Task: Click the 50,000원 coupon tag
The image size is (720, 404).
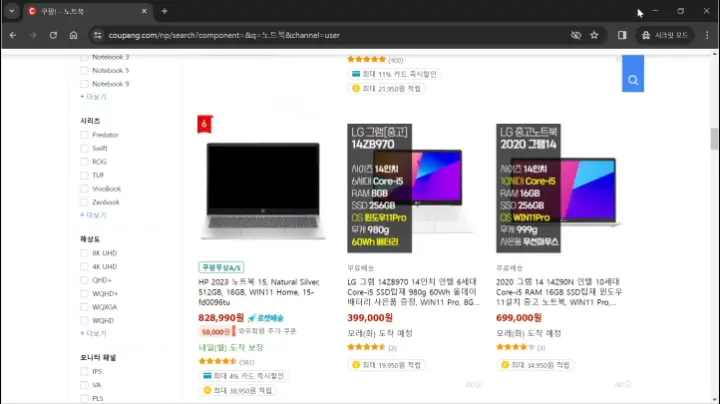Action: (217, 331)
